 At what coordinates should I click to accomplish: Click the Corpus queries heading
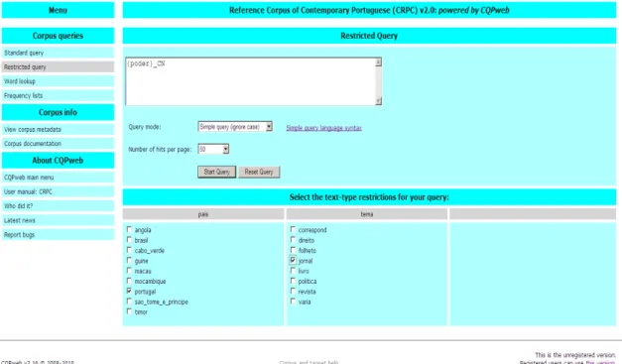point(58,36)
